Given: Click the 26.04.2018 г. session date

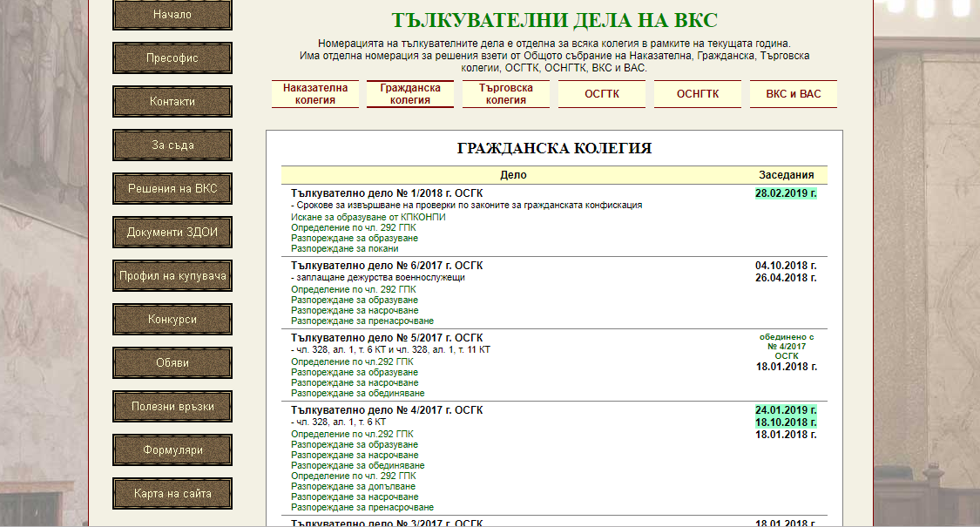Looking at the screenshot, I should (x=786, y=278).
